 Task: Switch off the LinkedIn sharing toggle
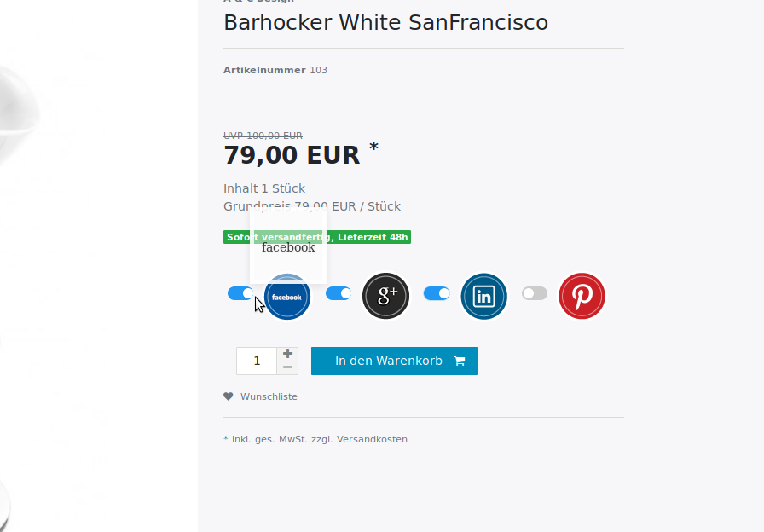pyautogui.click(x=437, y=293)
